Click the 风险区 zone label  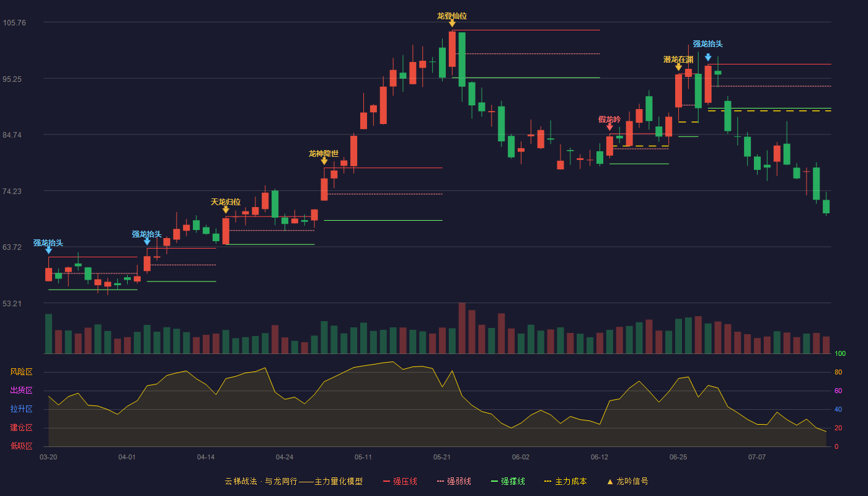click(21, 372)
